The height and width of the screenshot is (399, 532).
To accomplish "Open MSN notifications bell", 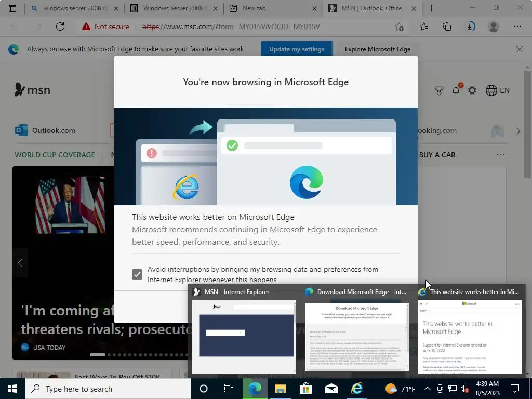I will tap(456, 90).
